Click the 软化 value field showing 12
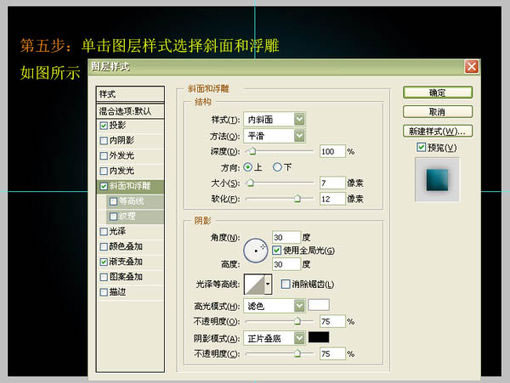 [332, 199]
